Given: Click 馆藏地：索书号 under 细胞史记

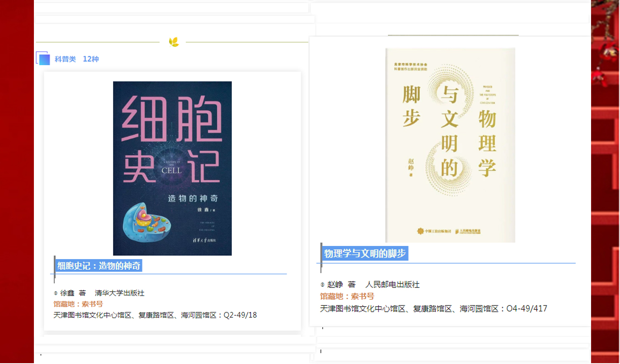Looking at the screenshot, I should point(78,304).
